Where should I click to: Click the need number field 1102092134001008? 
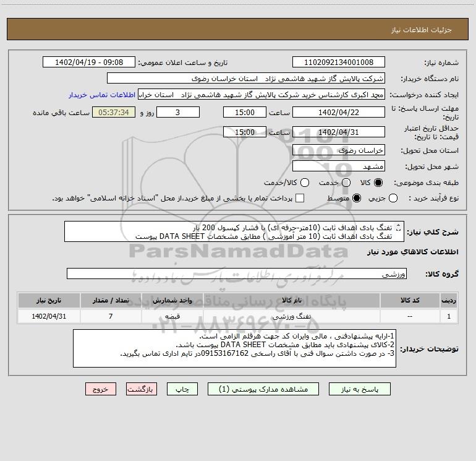pos(339,62)
